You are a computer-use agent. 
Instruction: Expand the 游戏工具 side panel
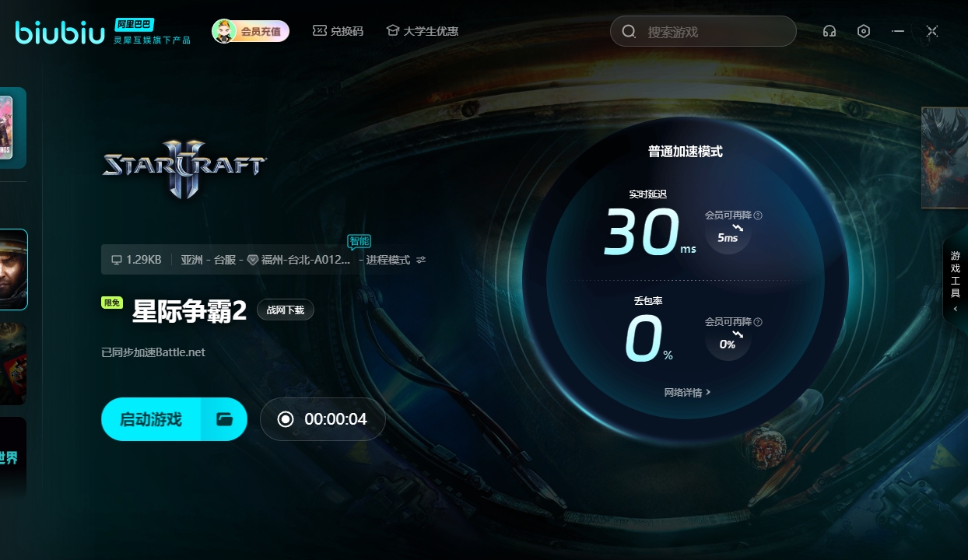tap(956, 279)
